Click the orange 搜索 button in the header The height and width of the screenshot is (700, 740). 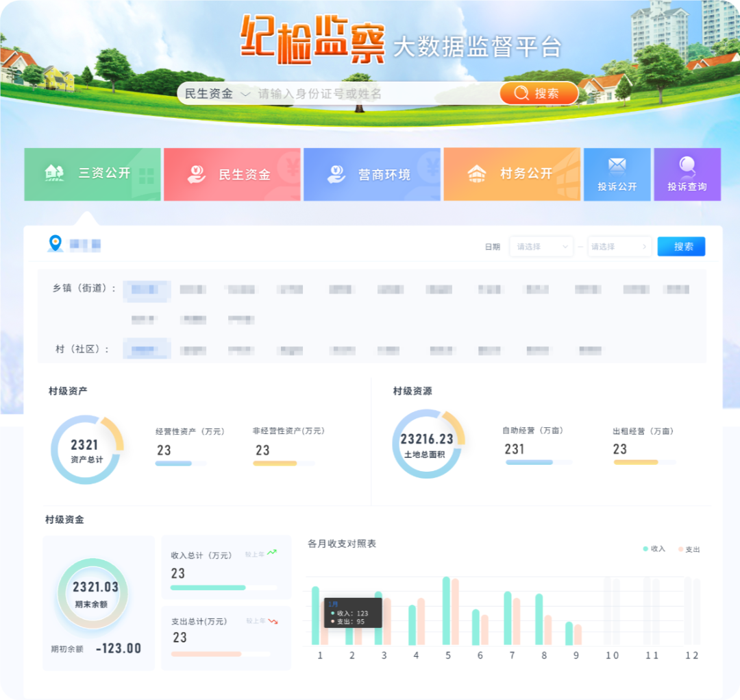pyautogui.click(x=540, y=93)
